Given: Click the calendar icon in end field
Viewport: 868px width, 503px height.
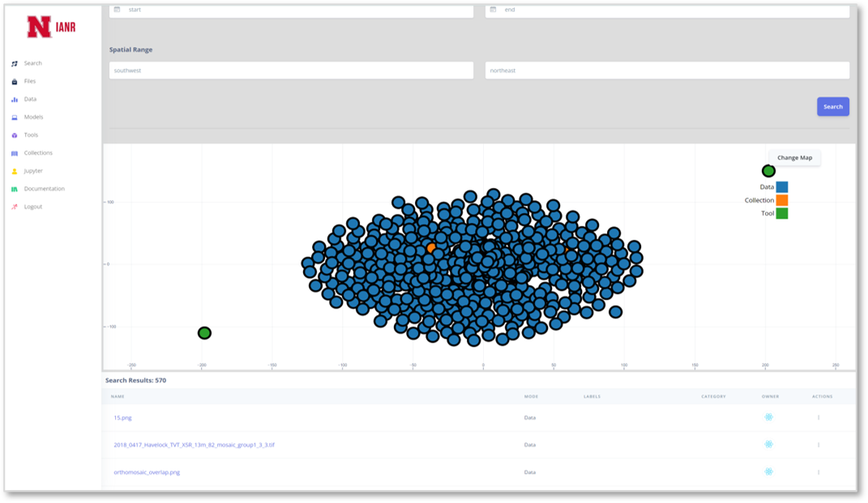Looking at the screenshot, I should 493,10.
